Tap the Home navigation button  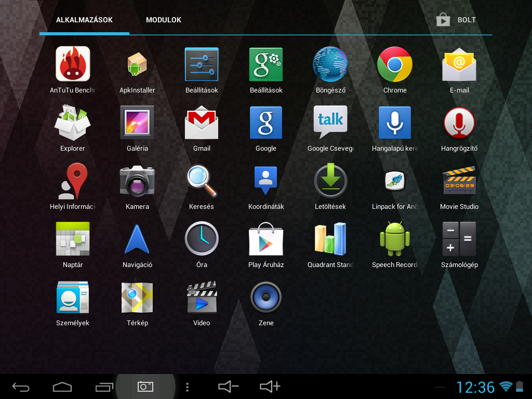tap(62, 387)
